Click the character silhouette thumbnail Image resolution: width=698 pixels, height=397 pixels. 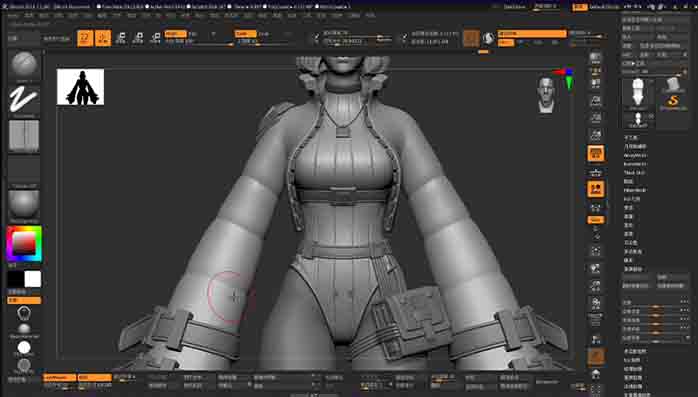pos(81,87)
